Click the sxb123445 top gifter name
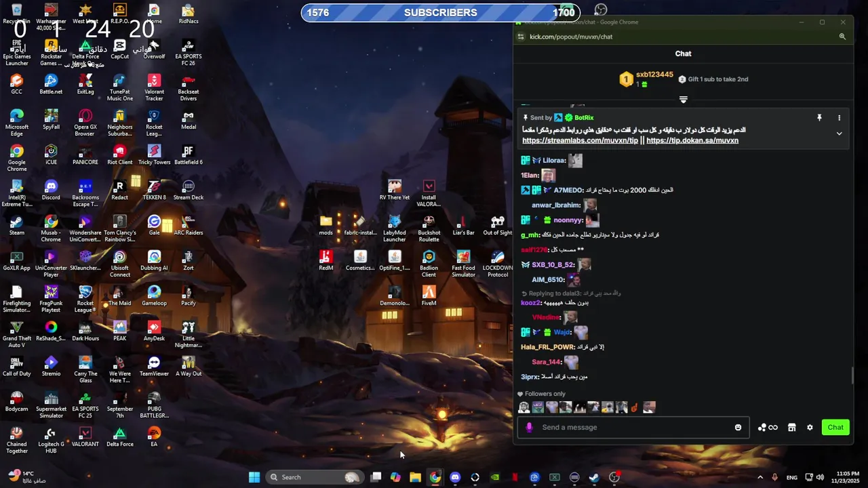 [654, 75]
